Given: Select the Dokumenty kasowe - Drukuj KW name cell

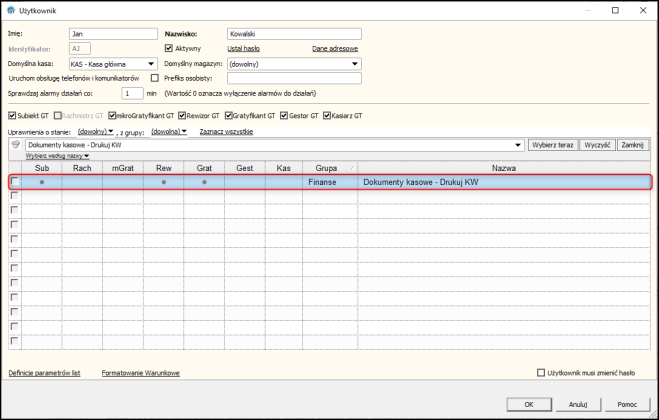Looking at the screenshot, I should pos(504,182).
